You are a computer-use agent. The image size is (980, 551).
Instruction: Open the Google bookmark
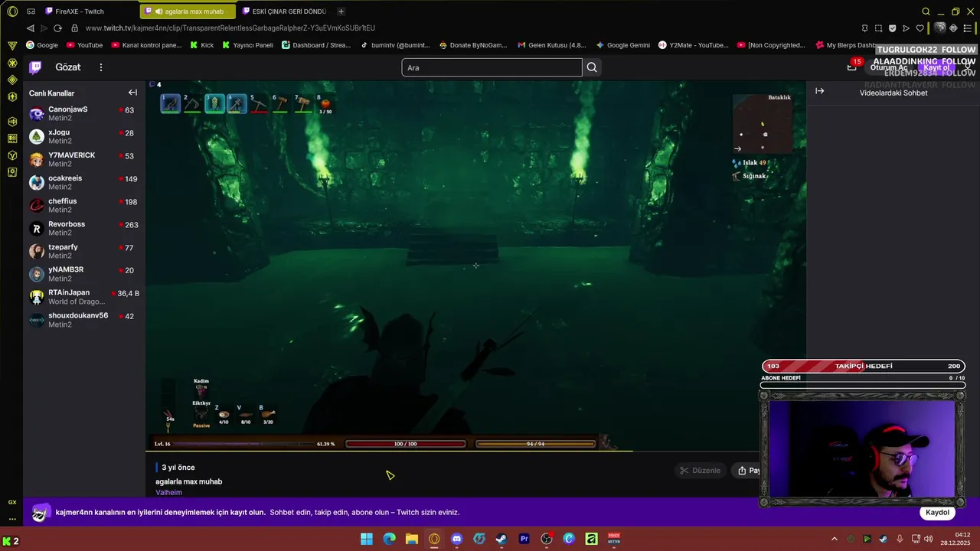pyautogui.click(x=42, y=45)
